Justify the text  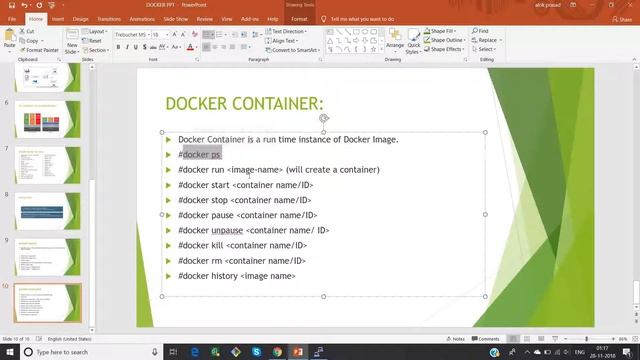pyautogui.click(x=232, y=47)
